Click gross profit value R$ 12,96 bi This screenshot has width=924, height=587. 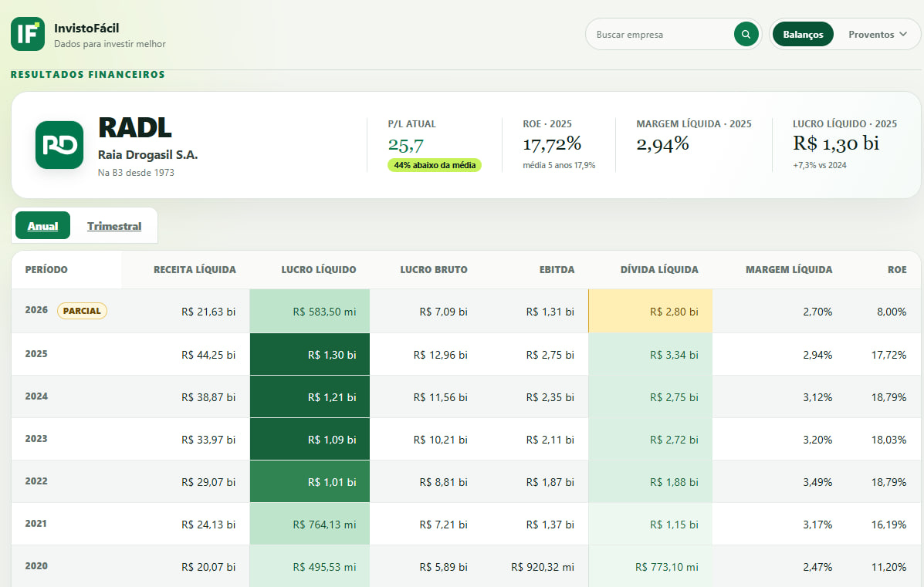tap(440, 355)
